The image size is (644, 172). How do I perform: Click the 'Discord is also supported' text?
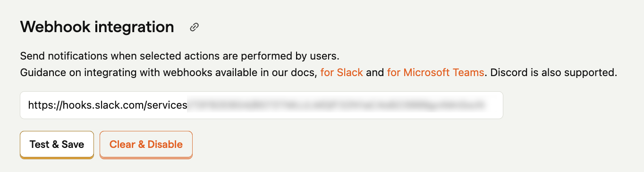[x=554, y=73]
